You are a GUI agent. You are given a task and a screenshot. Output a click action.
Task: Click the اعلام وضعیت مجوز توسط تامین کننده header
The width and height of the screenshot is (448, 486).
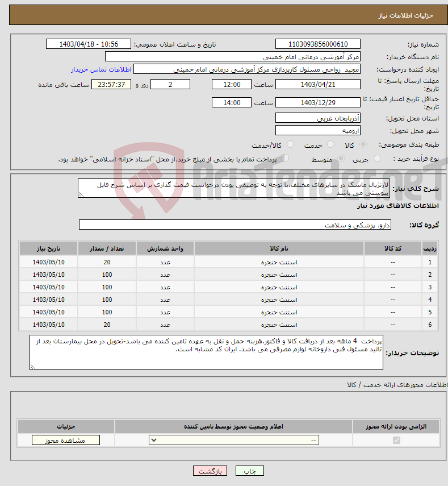(x=233, y=426)
